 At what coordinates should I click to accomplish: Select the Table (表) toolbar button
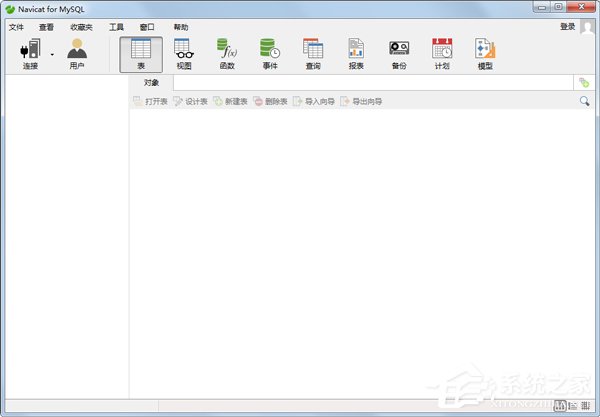[141, 54]
